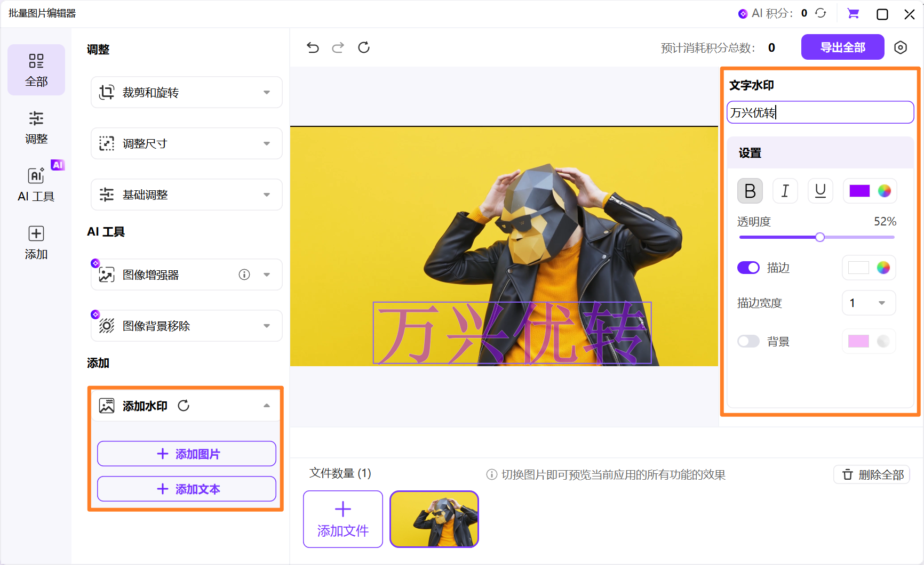Refresh the canvas preview
The height and width of the screenshot is (565, 924).
[364, 47]
